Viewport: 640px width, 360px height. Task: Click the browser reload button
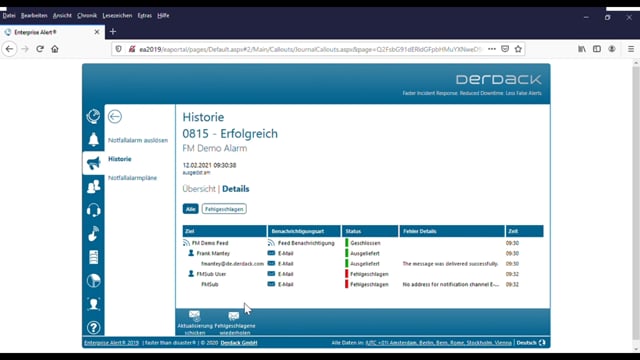click(x=40, y=49)
